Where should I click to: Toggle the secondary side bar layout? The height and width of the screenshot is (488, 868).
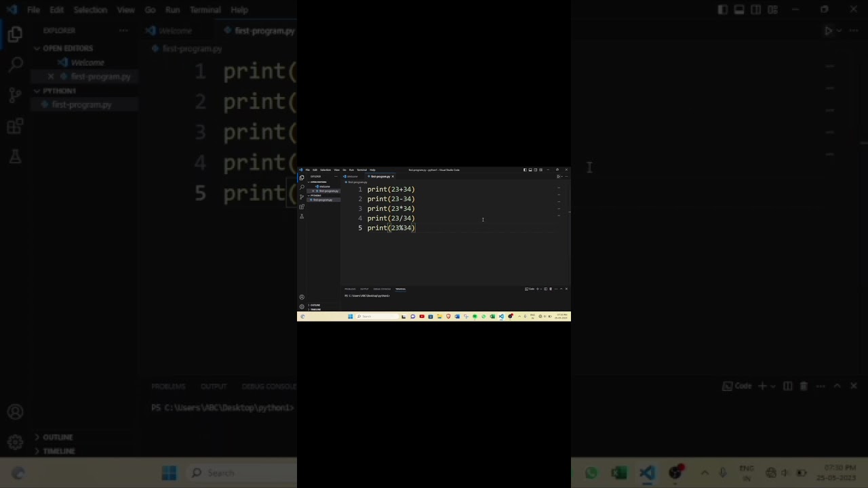coord(536,170)
